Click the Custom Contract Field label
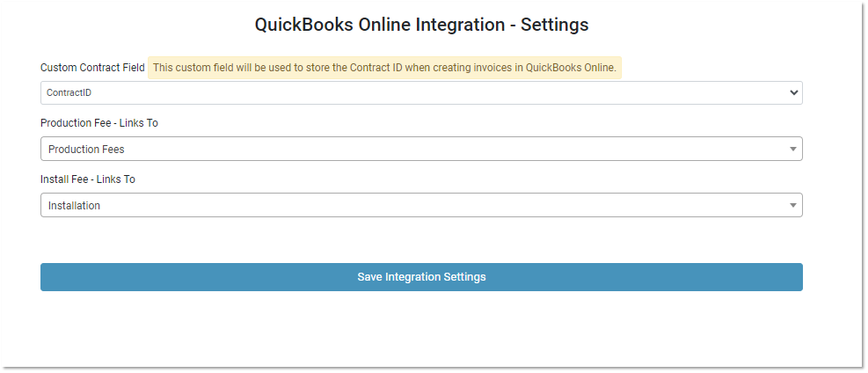The height and width of the screenshot is (373, 868). click(92, 68)
